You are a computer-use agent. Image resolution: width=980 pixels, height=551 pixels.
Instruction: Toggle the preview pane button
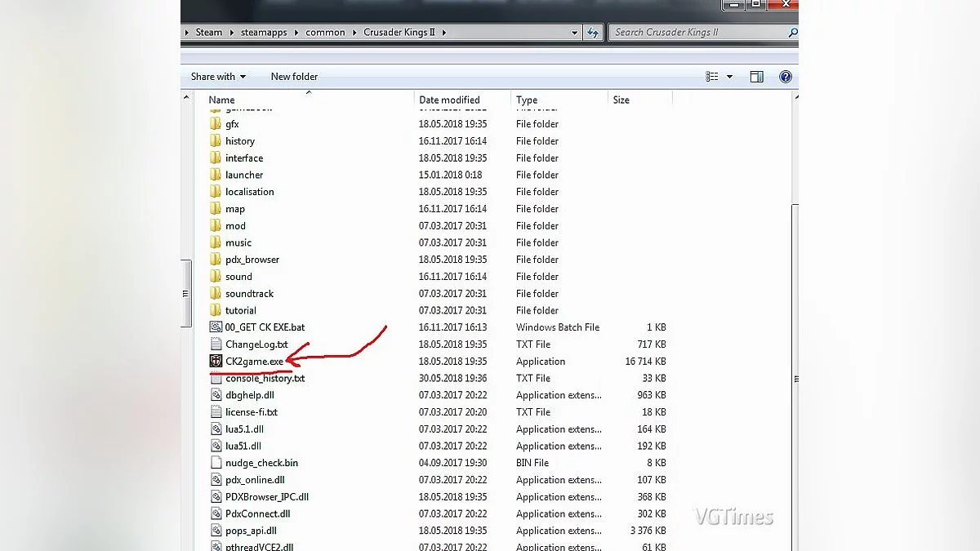[x=756, y=77]
